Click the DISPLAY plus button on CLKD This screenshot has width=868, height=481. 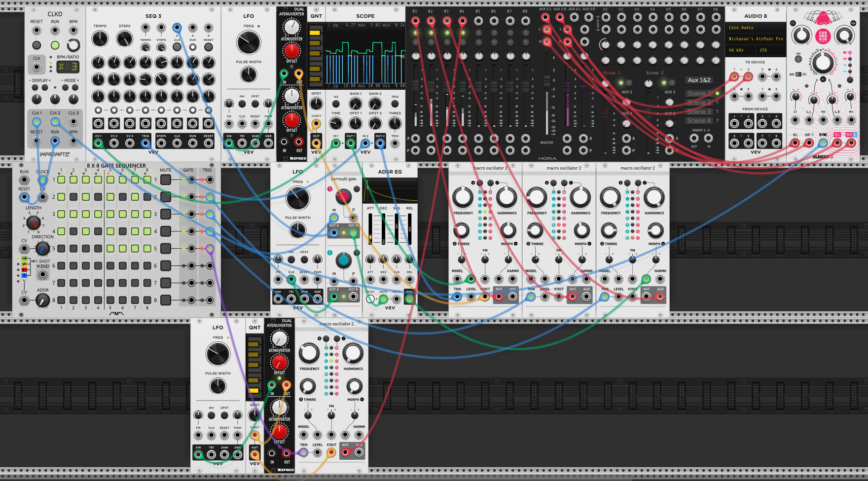45,88
